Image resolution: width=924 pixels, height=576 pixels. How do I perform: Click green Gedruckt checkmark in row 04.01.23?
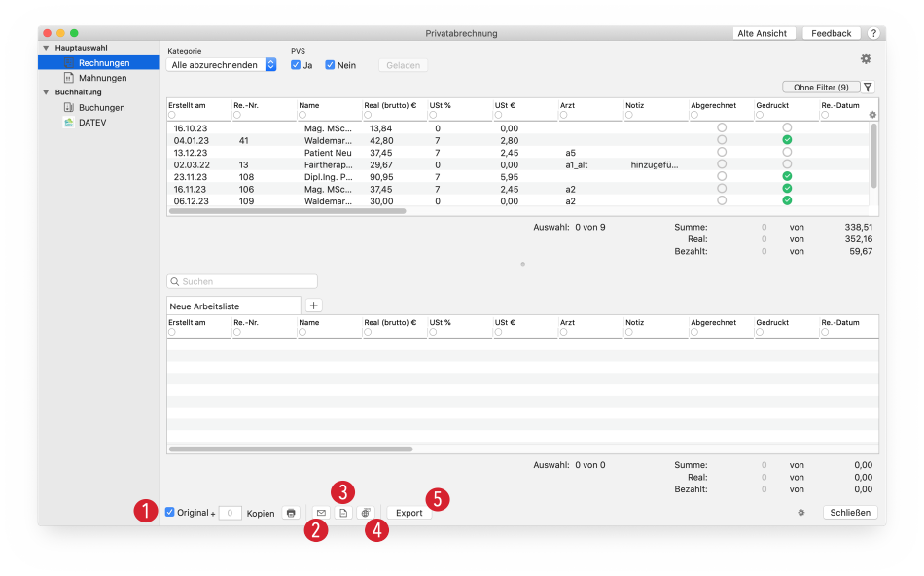click(x=787, y=140)
